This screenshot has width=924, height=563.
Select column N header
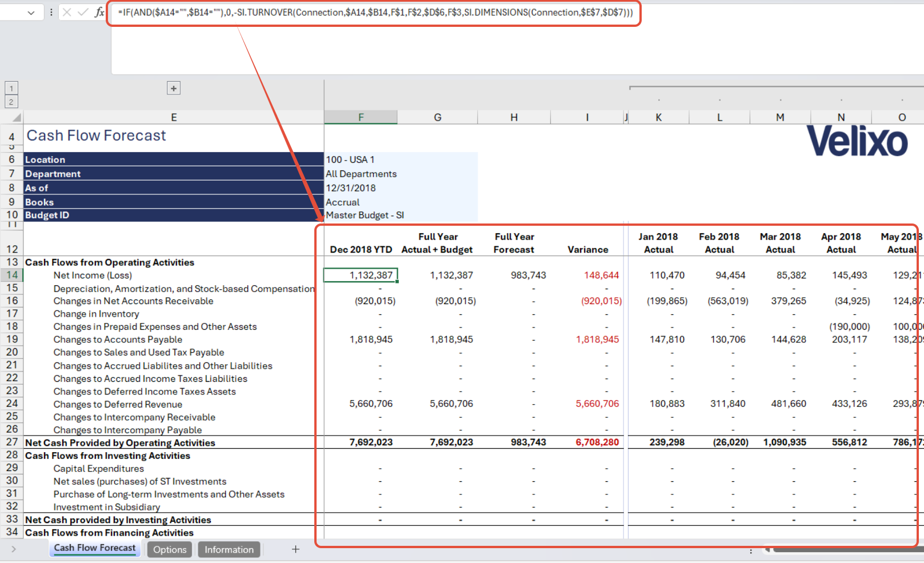click(x=841, y=117)
